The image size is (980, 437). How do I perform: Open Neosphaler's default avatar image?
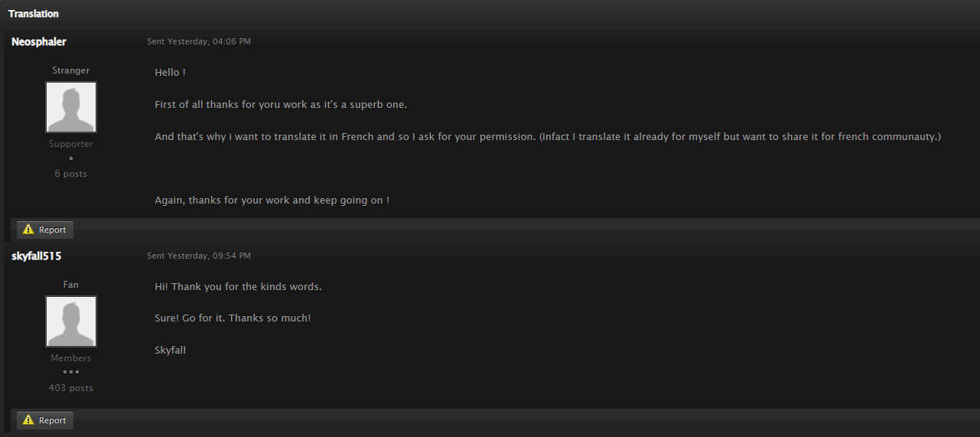point(71,107)
